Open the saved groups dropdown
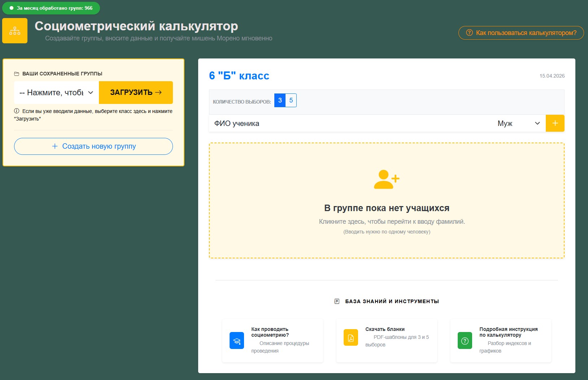Viewport: 588px width, 380px height. click(56, 92)
